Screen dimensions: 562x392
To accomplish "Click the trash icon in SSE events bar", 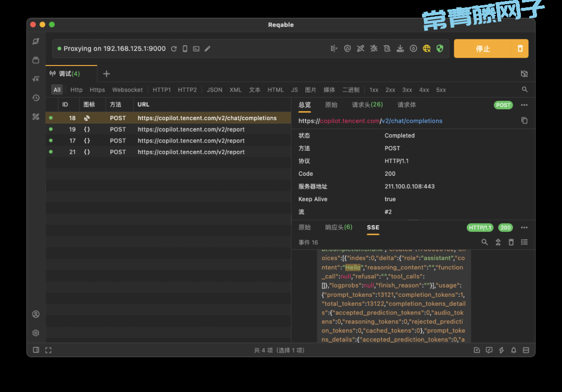I will 511,242.
